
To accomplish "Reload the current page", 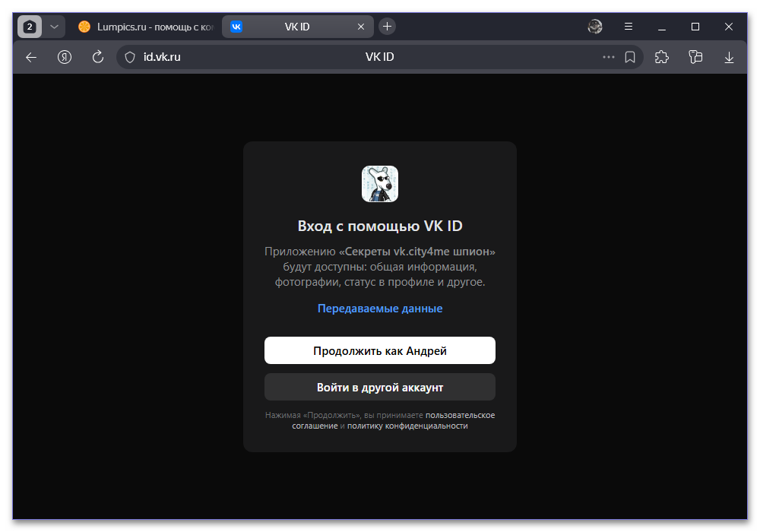I will coord(98,57).
